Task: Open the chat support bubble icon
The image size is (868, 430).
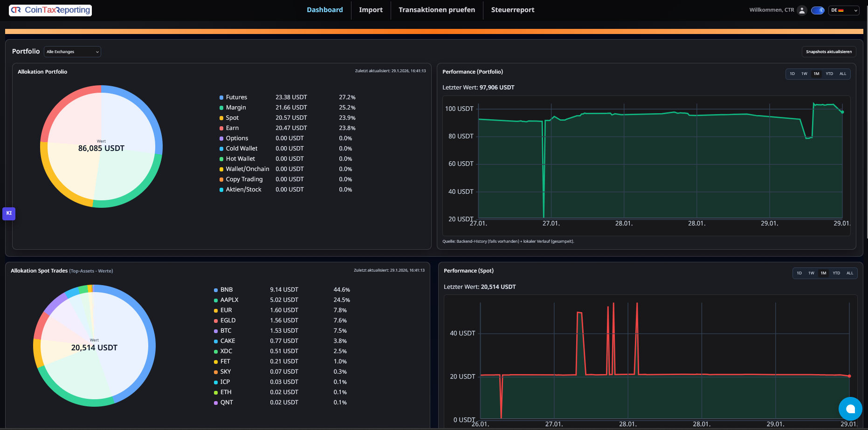Action: (850, 409)
